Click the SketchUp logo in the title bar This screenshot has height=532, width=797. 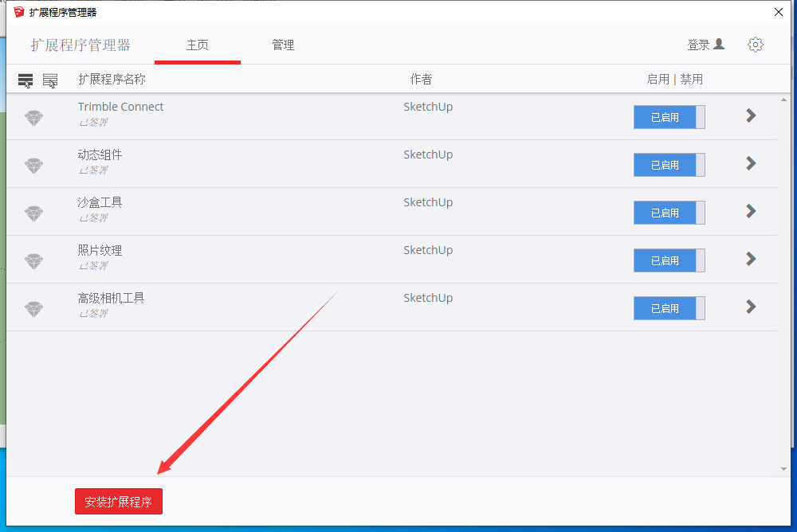click(19, 12)
